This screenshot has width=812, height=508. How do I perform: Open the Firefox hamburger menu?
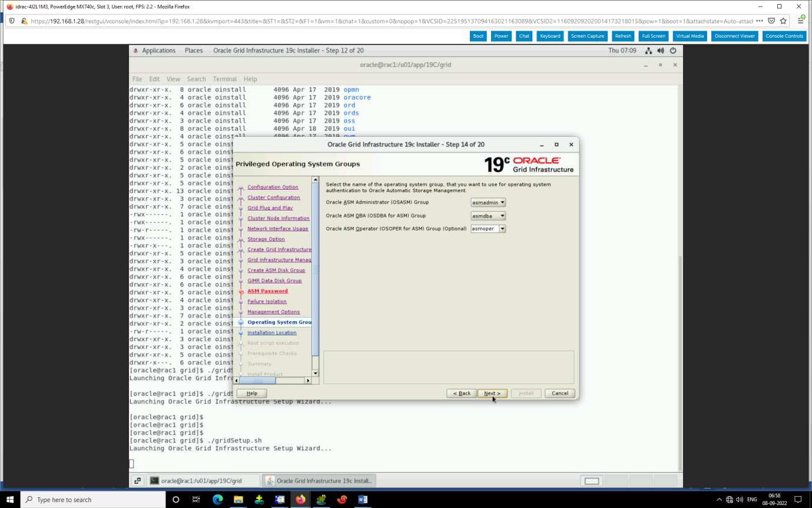click(x=801, y=21)
